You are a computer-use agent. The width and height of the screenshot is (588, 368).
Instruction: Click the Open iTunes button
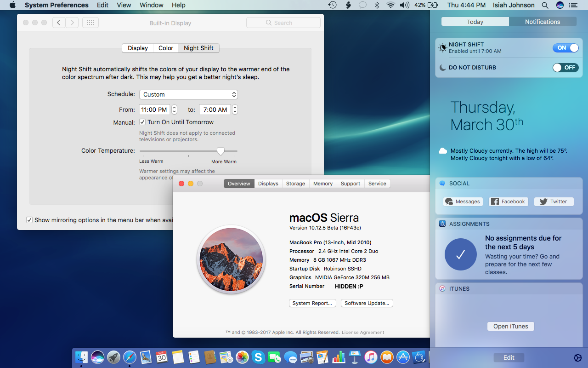pos(510,326)
